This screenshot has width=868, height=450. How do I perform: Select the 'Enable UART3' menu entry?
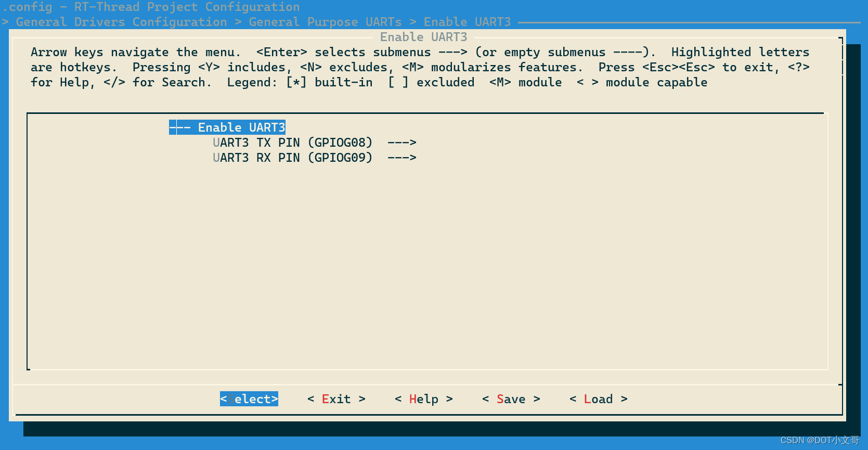point(227,127)
